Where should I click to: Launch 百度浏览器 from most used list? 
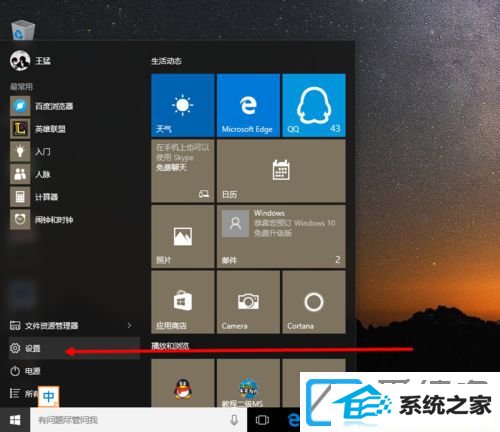(74, 106)
